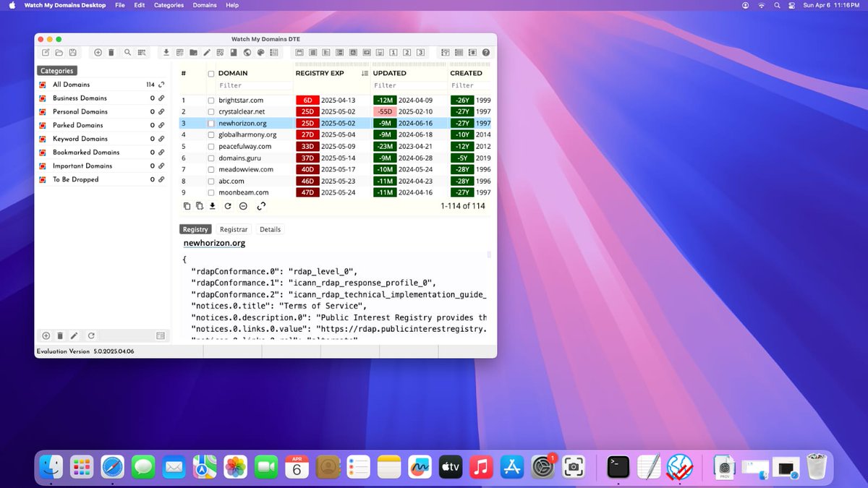Select All Domains category

tap(102, 85)
